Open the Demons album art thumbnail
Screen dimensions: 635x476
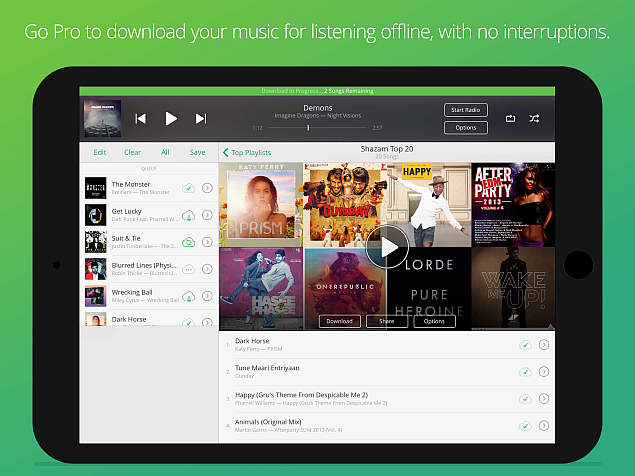(102, 118)
